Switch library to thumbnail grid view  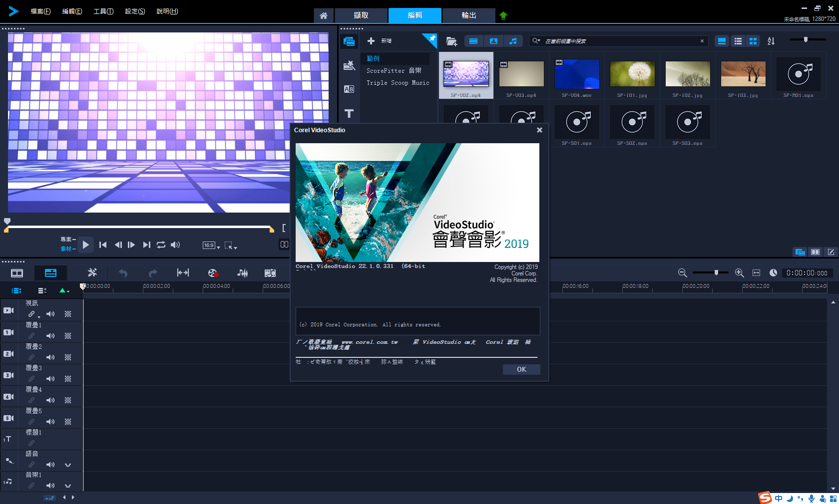pos(753,41)
